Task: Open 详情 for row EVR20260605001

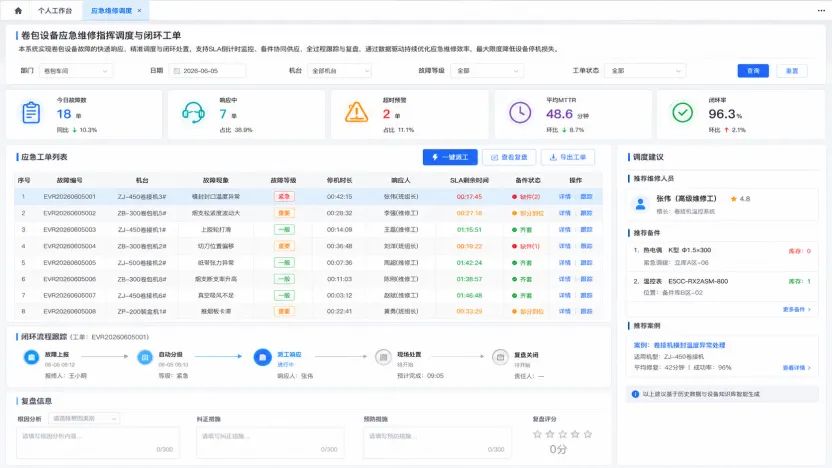Action: pos(565,196)
